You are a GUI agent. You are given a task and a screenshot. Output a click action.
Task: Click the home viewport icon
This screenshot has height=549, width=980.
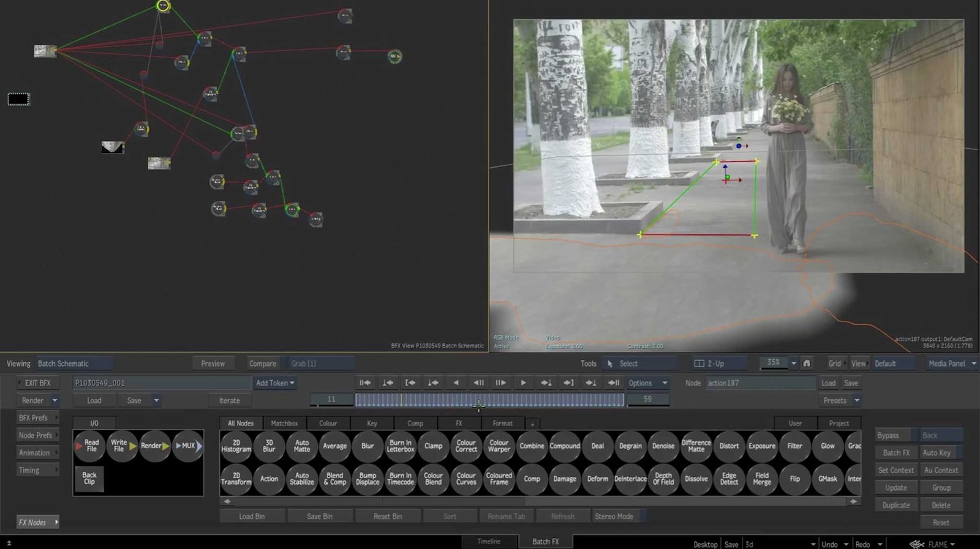click(x=807, y=363)
